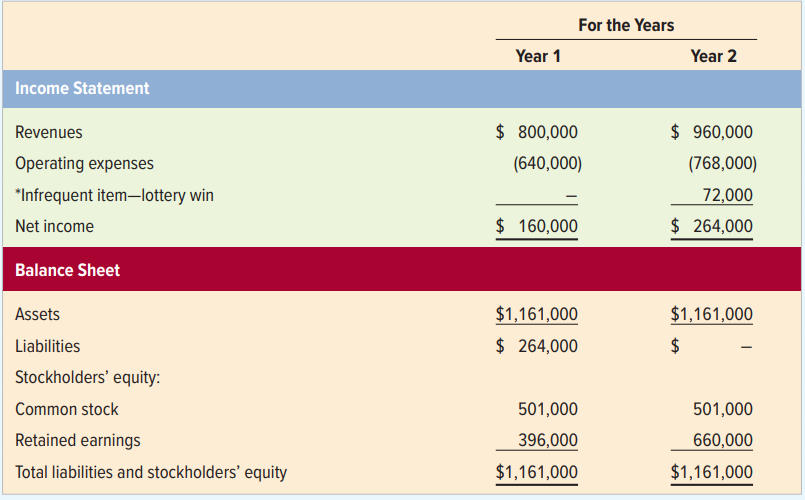Select Year 2 Net income $264,000
The height and width of the screenshot is (500, 805).
[x=712, y=226]
